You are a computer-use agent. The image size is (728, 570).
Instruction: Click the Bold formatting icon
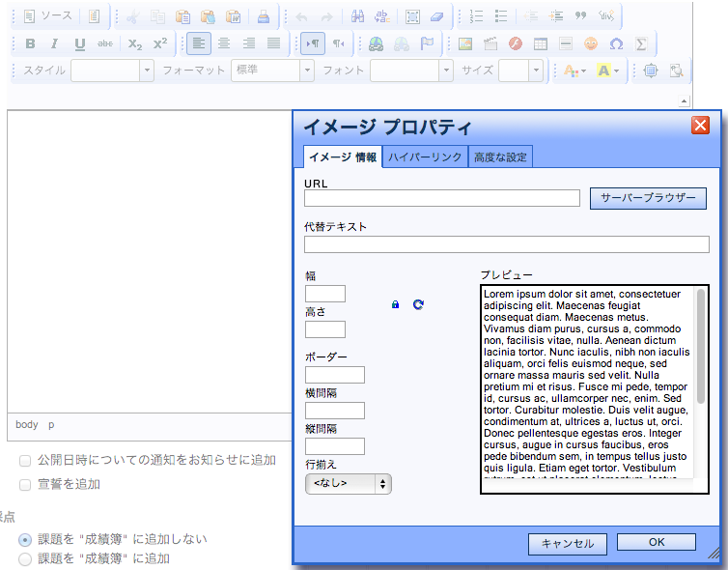[x=30, y=43]
